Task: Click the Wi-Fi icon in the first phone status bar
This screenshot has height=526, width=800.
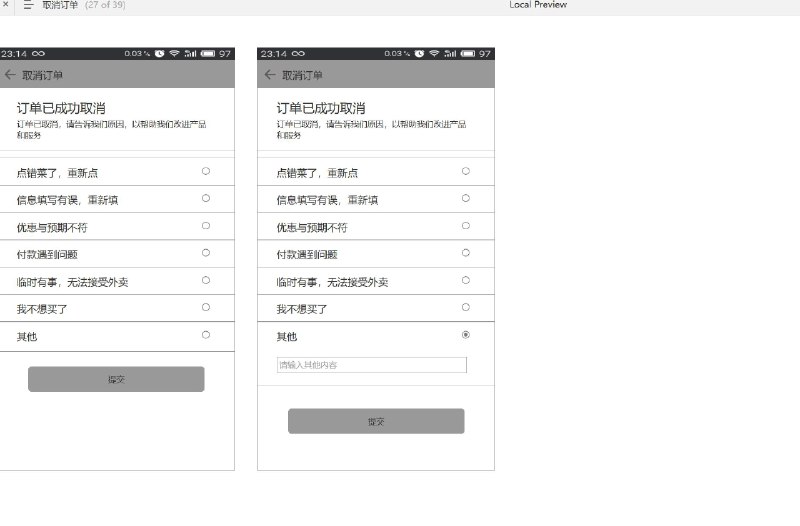Action: (x=174, y=54)
